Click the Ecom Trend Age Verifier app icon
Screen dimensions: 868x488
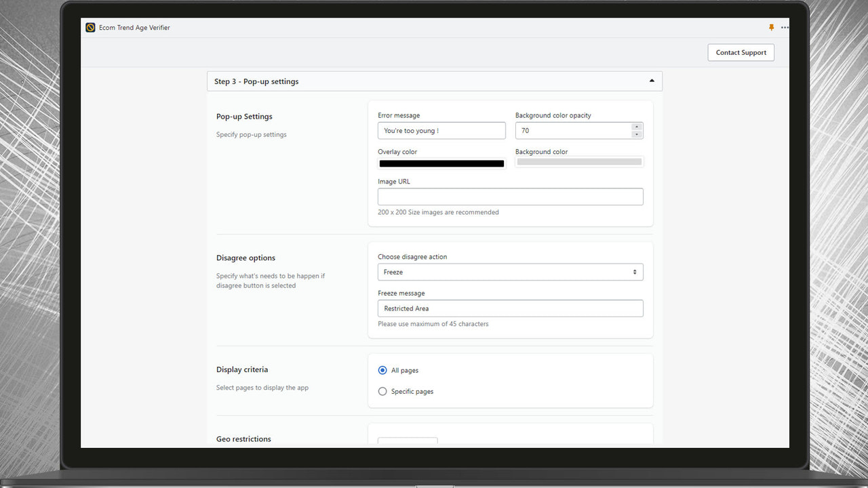(90, 27)
